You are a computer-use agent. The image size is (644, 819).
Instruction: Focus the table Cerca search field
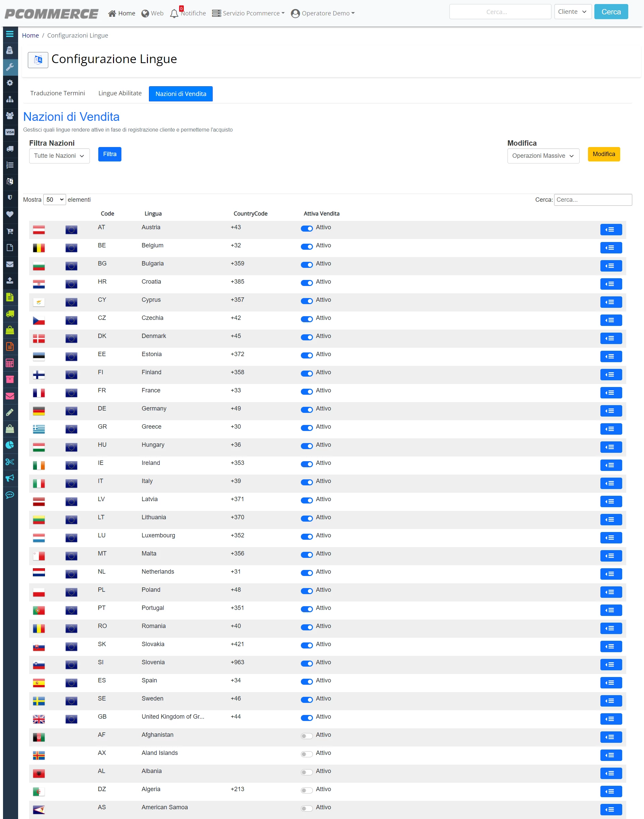pyautogui.click(x=593, y=200)
